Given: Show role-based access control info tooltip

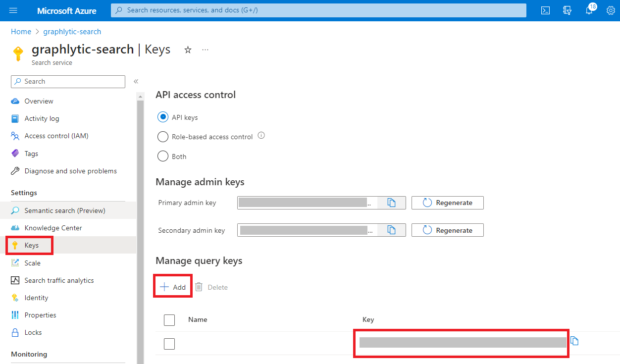Looking at the screenshot, I should pyautogui.click(x=261, y=136).
